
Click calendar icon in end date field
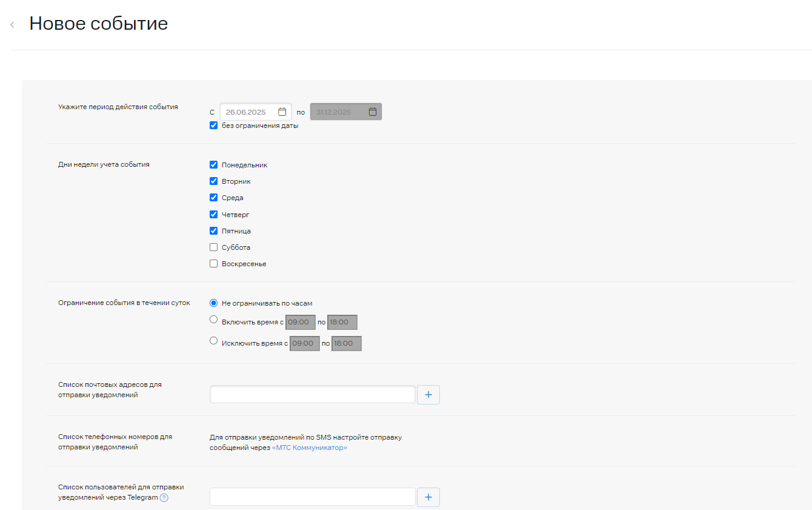373,112
